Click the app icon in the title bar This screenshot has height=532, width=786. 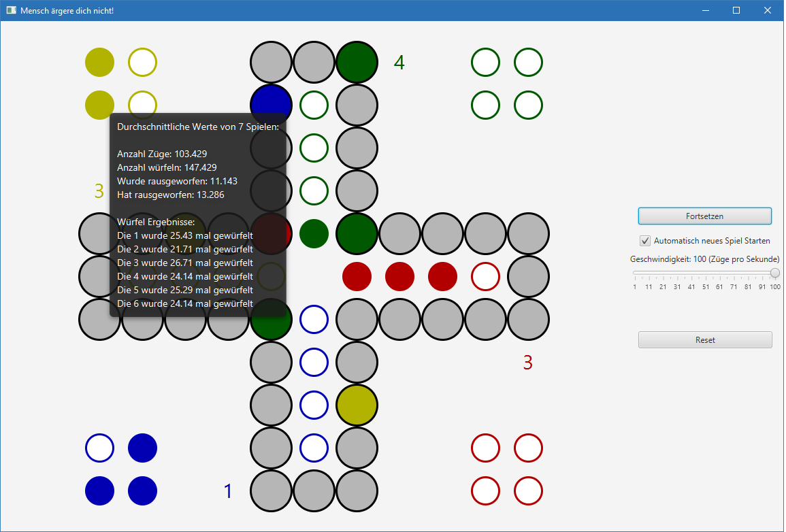coord(11,10)
